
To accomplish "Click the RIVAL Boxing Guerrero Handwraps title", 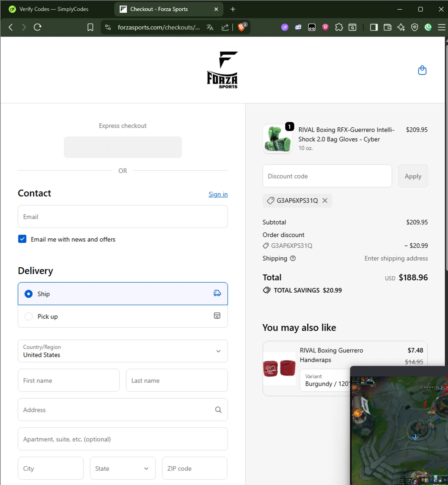I will click(332, 355).
